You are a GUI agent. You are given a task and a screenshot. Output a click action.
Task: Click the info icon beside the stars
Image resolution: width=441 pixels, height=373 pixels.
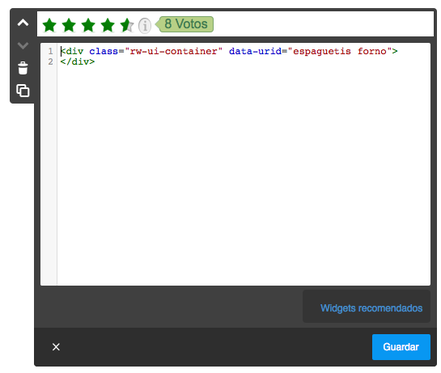tap(145, 25)
